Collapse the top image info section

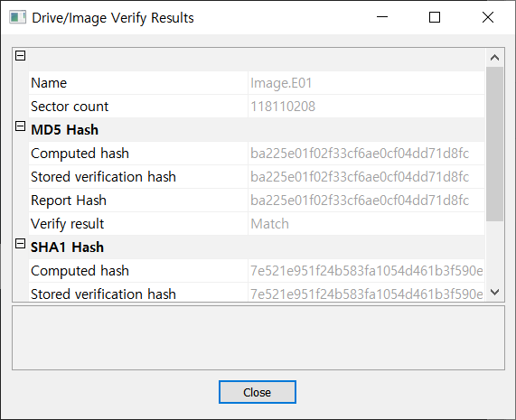(21, 56)
